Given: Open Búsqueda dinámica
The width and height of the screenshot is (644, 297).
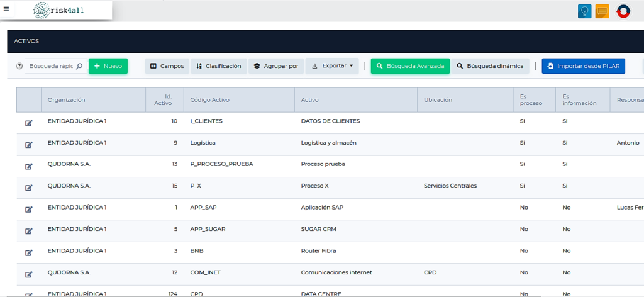Looking at the screenshot, I should 490,66.
